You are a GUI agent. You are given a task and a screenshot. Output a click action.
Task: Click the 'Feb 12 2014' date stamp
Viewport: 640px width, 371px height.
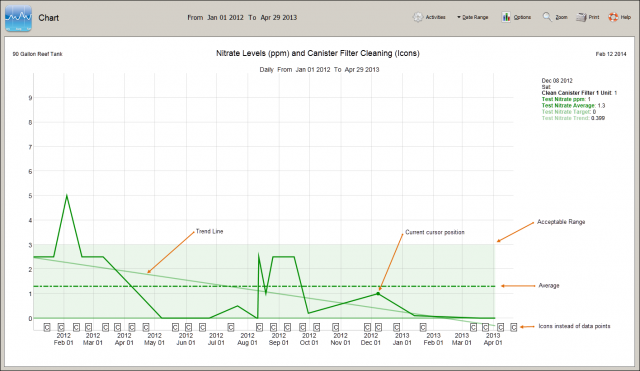[611, 54]
